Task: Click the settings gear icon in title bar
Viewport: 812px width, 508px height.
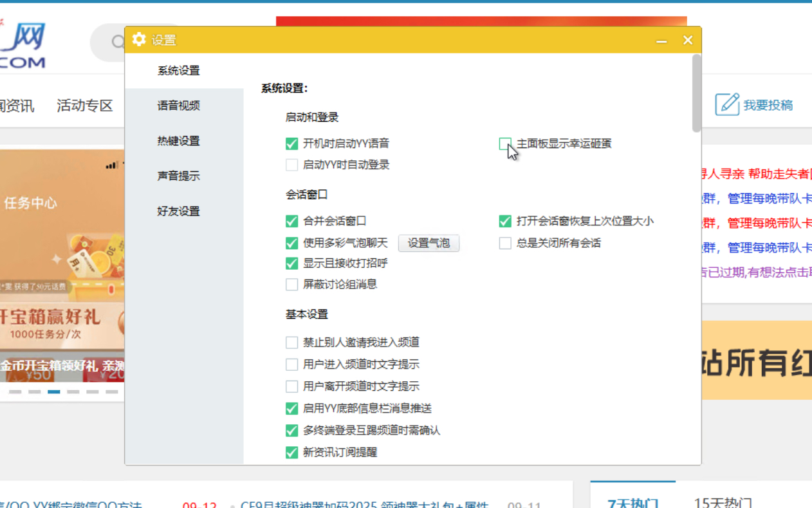Action: (x=139, y=40)
